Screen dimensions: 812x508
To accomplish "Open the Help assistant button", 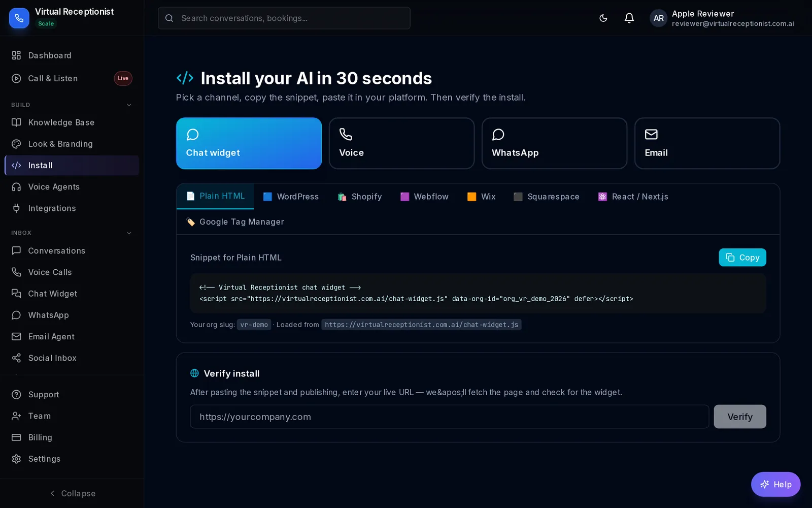I will [775, 485].
